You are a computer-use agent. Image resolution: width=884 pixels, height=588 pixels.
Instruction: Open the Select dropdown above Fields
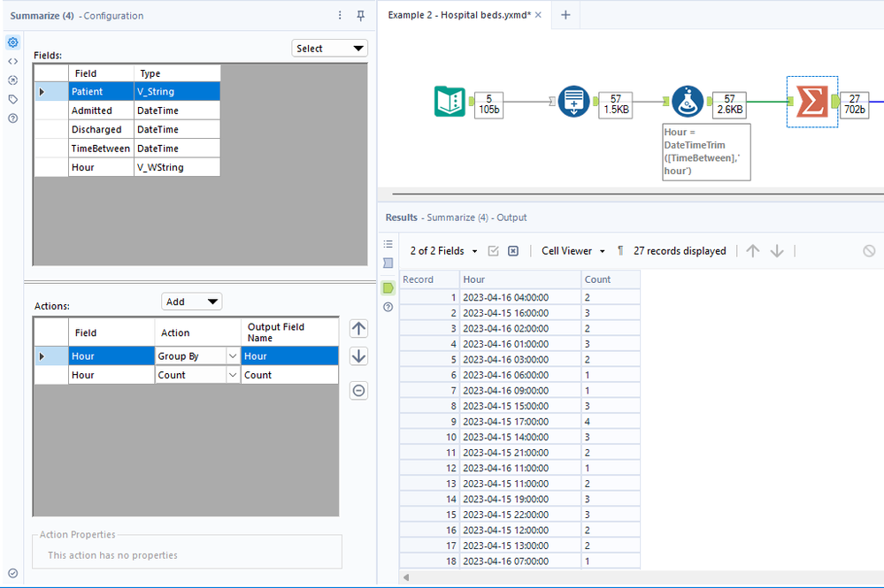point(329,49)
